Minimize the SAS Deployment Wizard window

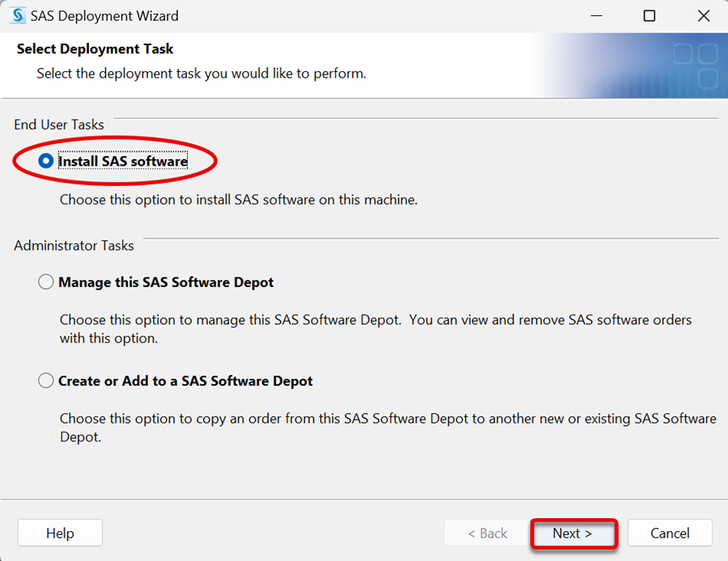(x=596, y=16)
